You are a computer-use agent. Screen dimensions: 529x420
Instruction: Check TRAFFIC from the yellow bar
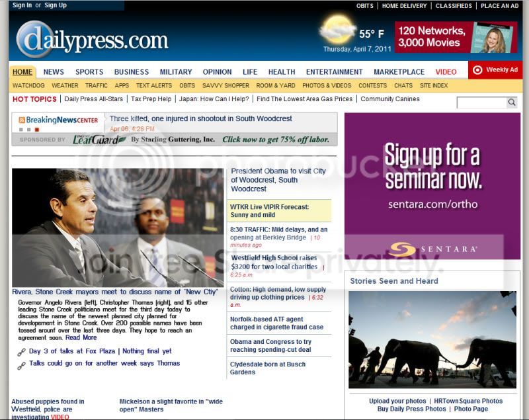(x=97, y=86)
